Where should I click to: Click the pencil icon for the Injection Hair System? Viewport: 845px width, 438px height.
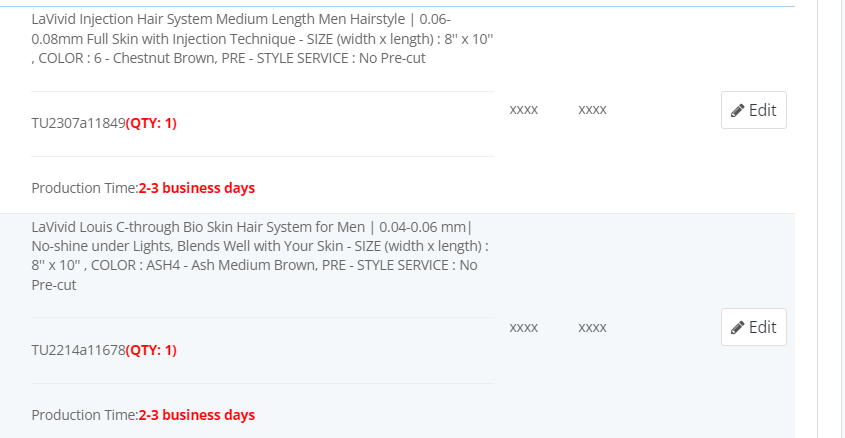738,110
